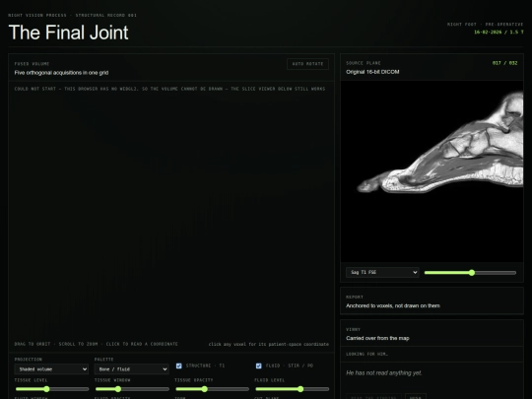Click the "Fused Volume" panel label

click(x=32, y=64)
